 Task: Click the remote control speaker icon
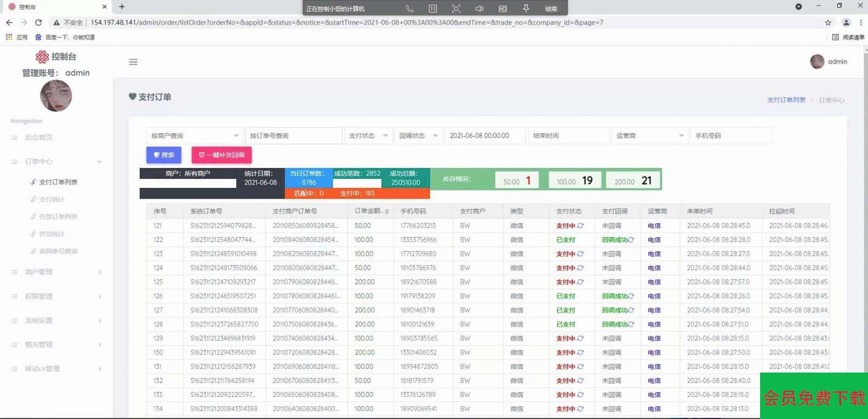pyautogui.click(x=479, y=9)
